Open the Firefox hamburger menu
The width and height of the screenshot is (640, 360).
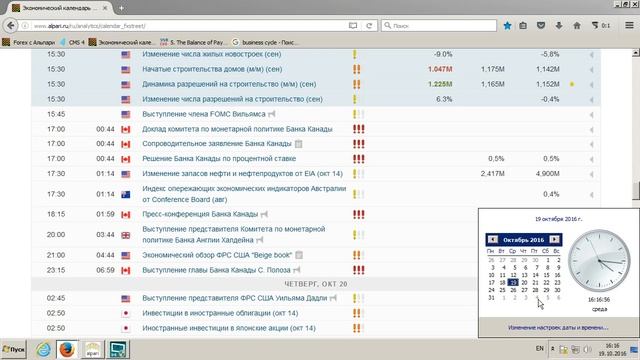click(x=629, y=26)
